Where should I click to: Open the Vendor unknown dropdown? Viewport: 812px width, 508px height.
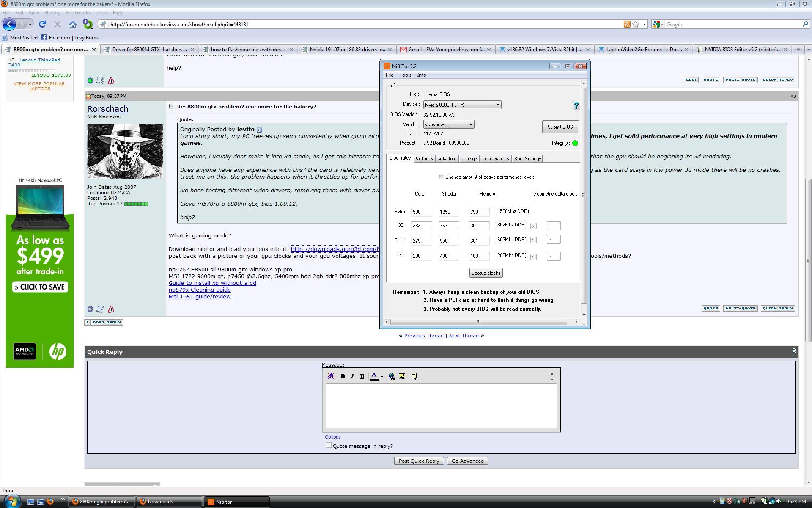tap(470, 124)
